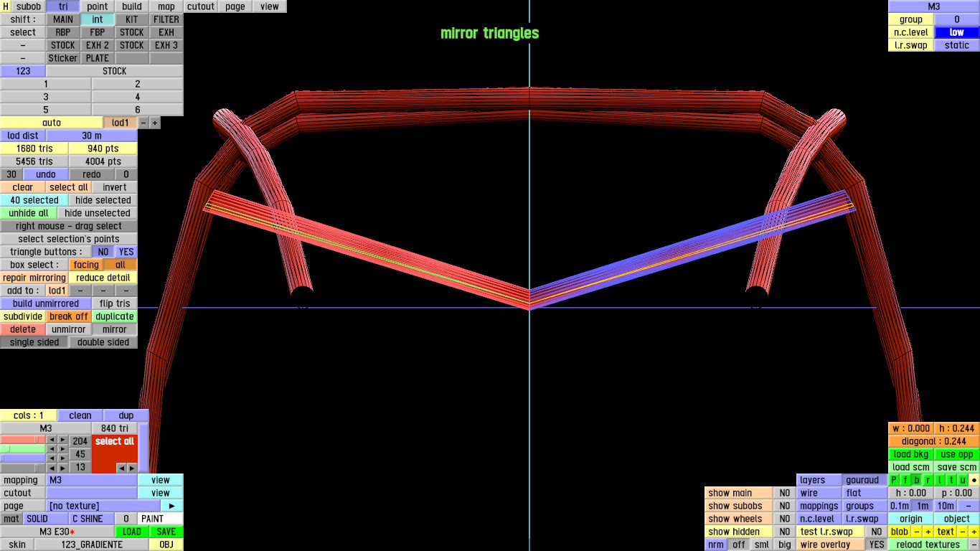
Task: Change the C SHINE material setting
Action: point(91,519)
